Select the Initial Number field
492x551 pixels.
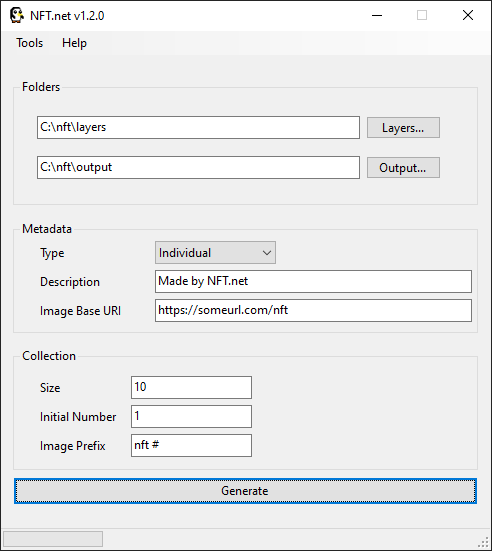191,416
